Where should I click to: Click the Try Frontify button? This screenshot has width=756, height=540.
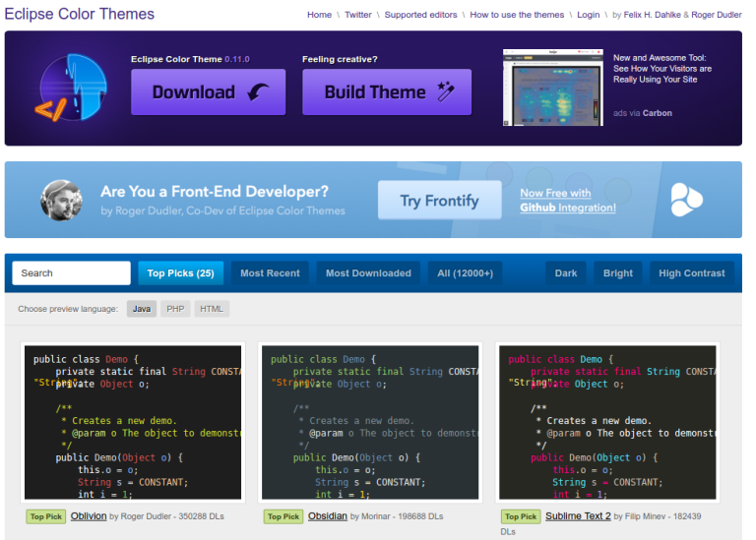coord(440,201)
